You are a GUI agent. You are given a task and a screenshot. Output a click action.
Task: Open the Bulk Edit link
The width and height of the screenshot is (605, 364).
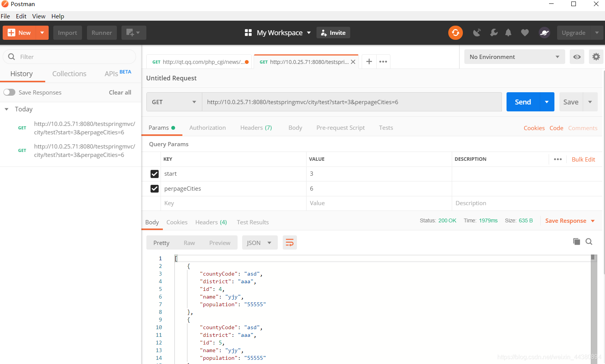point(584,159)
